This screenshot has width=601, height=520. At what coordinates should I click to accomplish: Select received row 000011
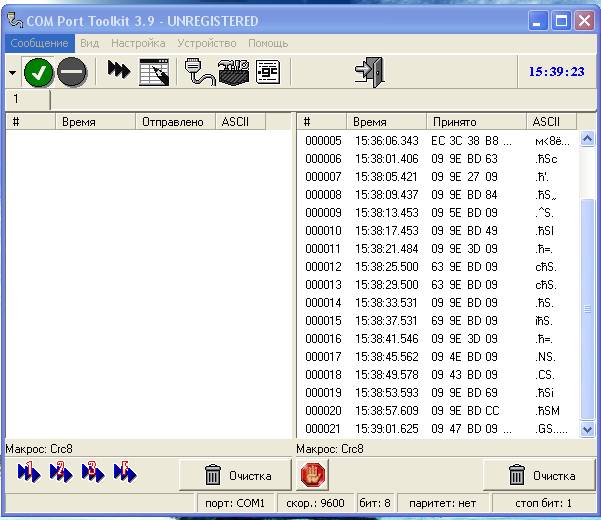click(437, 249)
